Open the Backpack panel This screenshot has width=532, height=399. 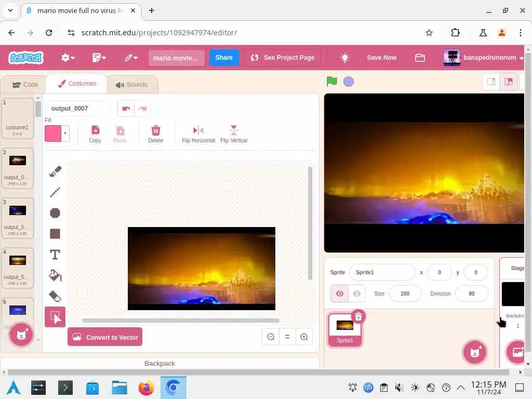tap(159, 363)
